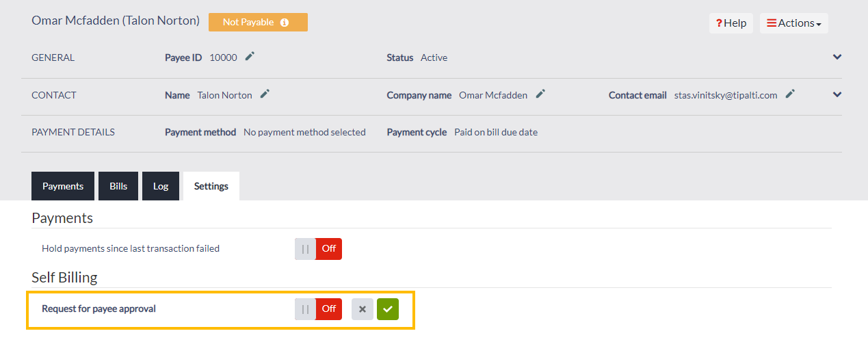Toggle Hold payments since last transaction failed
Image resolution: width=868 pixels, height=342 pixels.
(318, 249)
